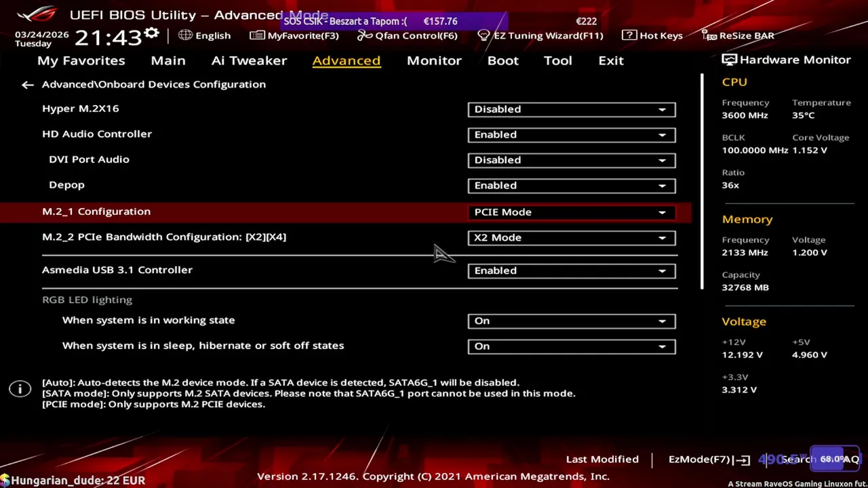Click the Hot Keys question mark icon
This screenshot has height=488, width=868.
(629, 35)
